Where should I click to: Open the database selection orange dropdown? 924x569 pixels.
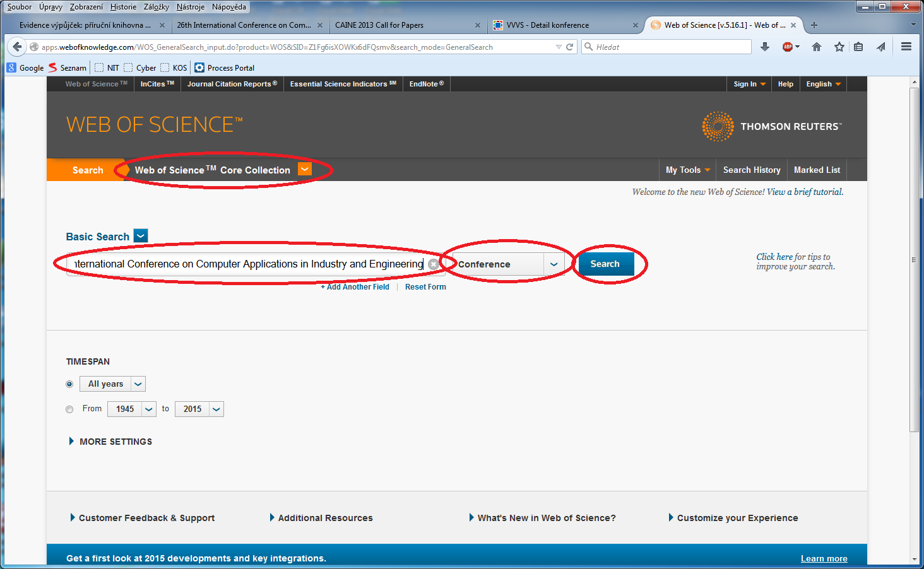point(305,169)
